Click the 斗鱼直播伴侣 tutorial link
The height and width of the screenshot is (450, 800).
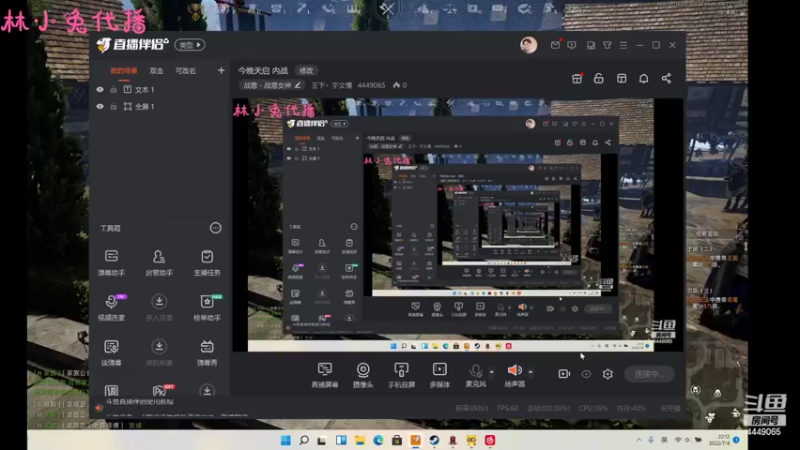139,402
